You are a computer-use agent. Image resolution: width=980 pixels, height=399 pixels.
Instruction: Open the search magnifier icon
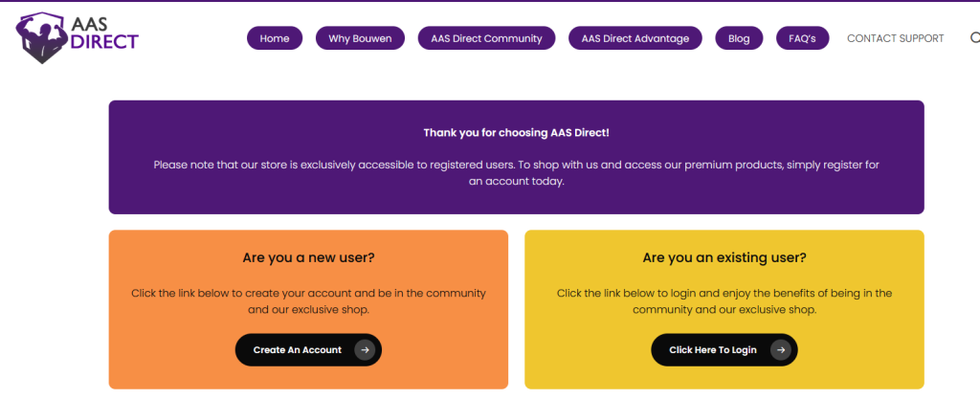tap(974, 38)
